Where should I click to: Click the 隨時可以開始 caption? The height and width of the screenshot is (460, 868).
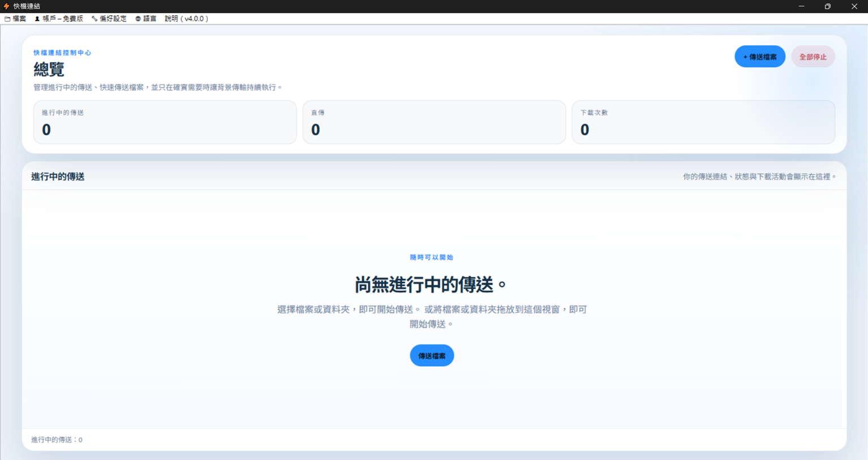[x=432, y=257]
